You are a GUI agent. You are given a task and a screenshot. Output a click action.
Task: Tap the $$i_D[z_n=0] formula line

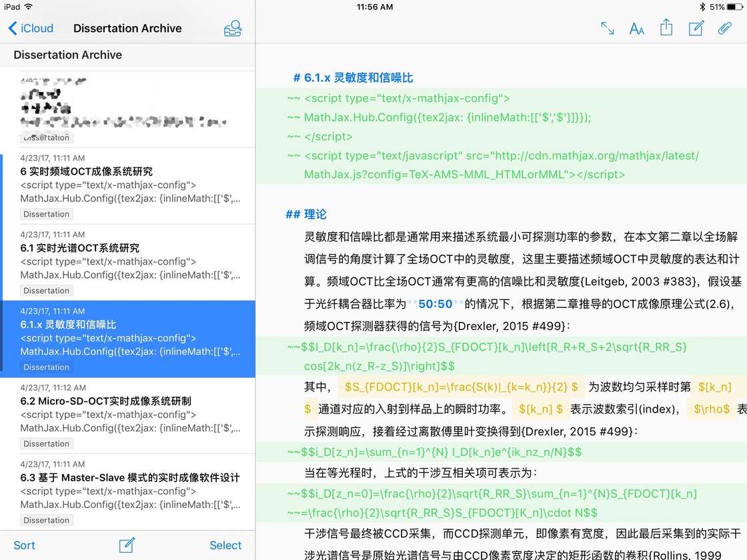click(492, 494)
